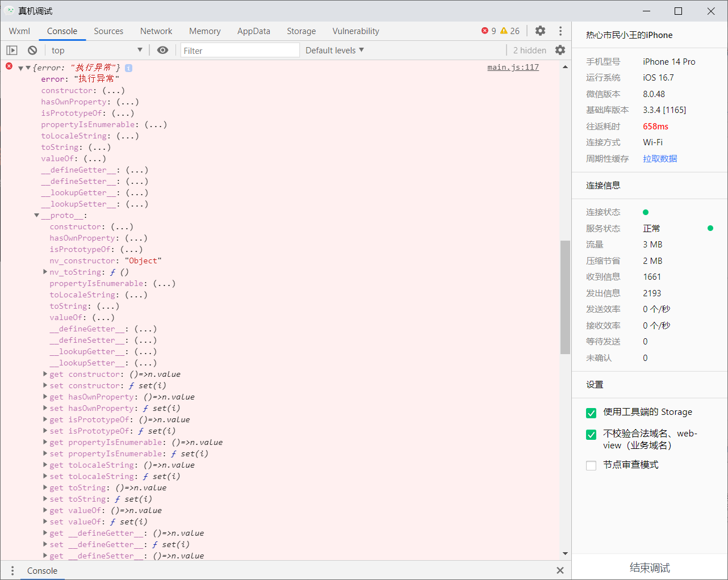Open the main.js:117 source link
This screenshot has width=728, height=580.
point(513,67)
